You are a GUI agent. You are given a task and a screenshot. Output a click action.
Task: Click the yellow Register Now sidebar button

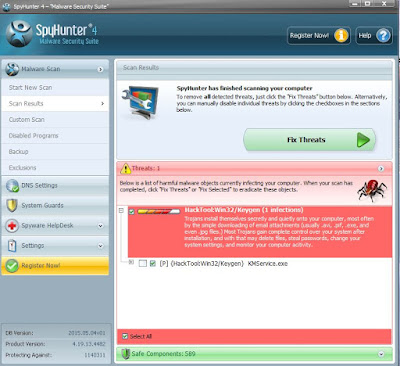[x=55, y=266]
